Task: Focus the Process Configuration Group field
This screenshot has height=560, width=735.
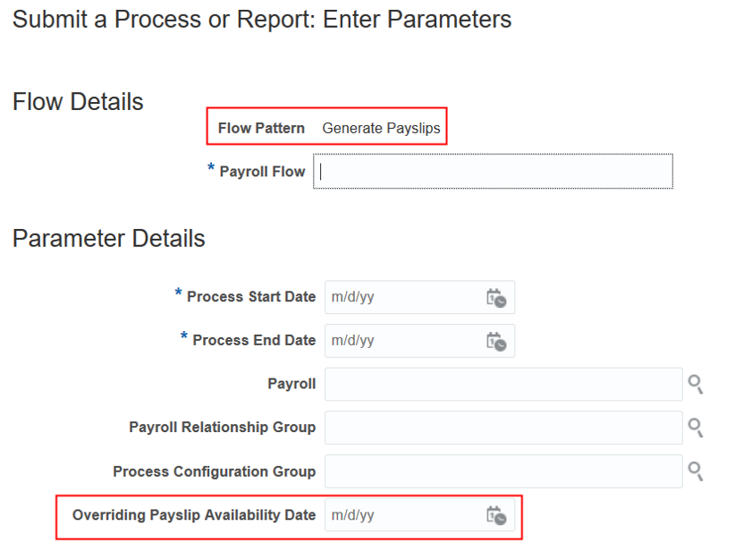Action: click(x=503, y=471)
